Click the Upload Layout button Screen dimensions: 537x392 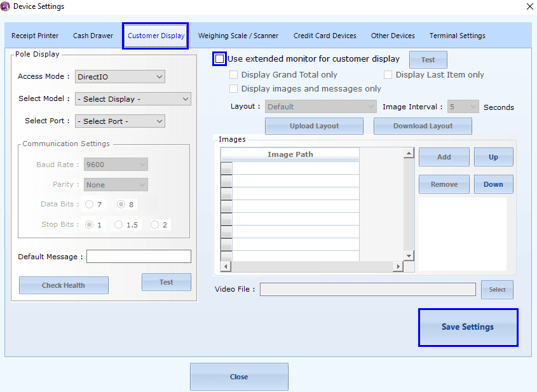(314, 126)
